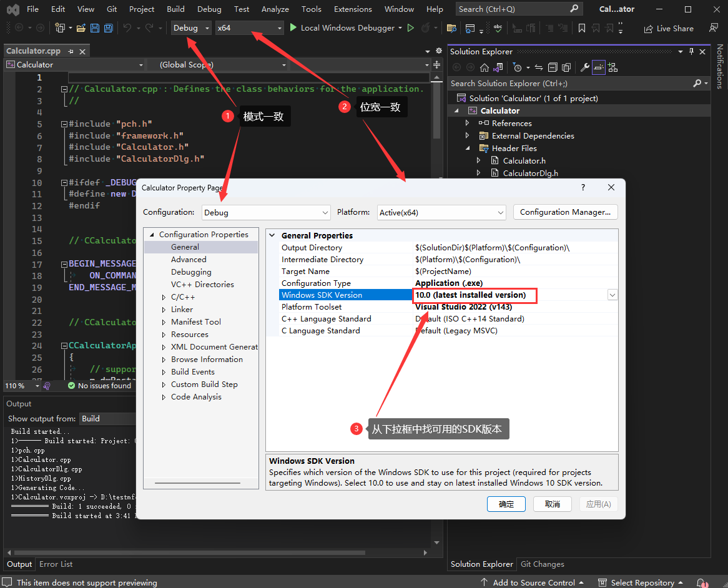Click the Undo arrow in toolbar
Viewport: 728px width, 588px height.
point(127,28)
